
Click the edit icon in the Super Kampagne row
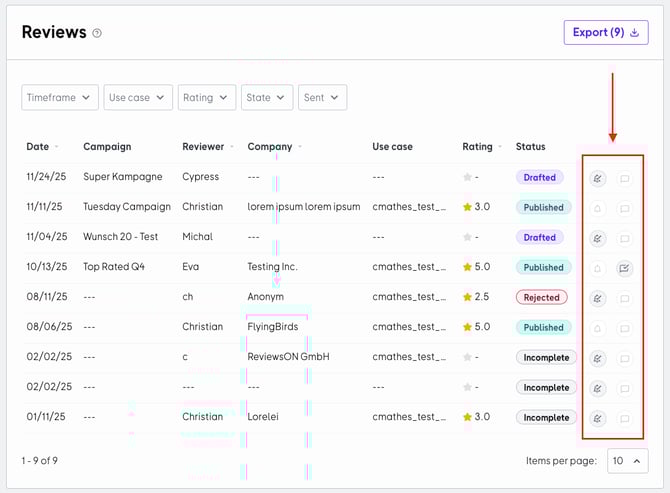[598, 179]
